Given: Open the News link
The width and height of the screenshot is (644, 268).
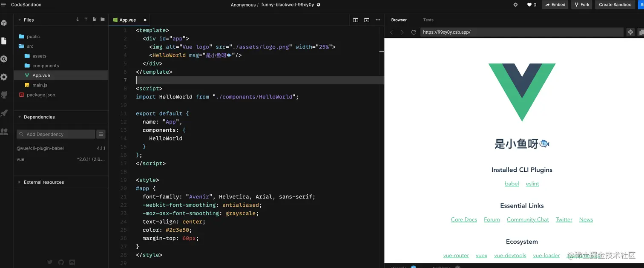Looking at the screenshot, I should [586, 219].
